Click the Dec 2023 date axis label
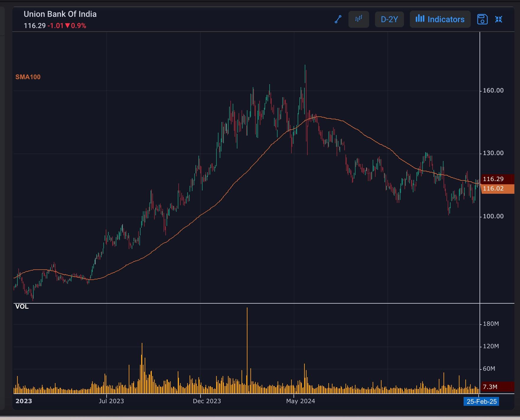 point(207,401)
